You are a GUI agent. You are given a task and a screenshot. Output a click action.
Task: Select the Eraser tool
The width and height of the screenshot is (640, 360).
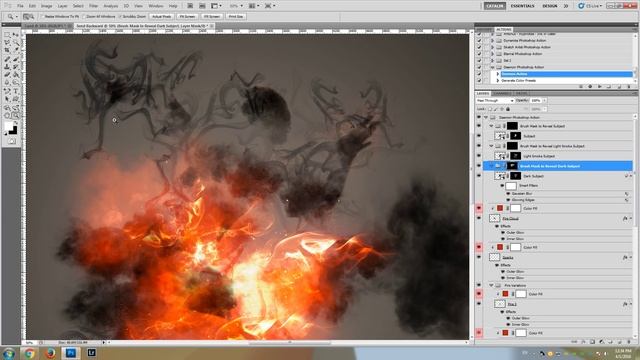pos(7,74)
